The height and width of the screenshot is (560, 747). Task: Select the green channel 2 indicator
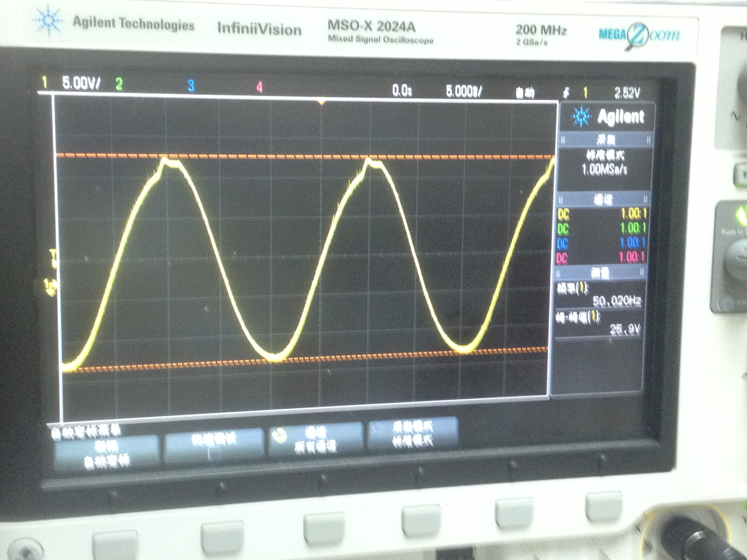(119, 84)
